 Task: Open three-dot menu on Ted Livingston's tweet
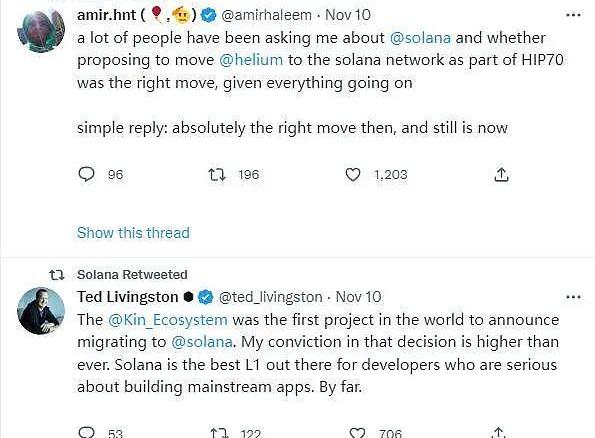[573, 297]
